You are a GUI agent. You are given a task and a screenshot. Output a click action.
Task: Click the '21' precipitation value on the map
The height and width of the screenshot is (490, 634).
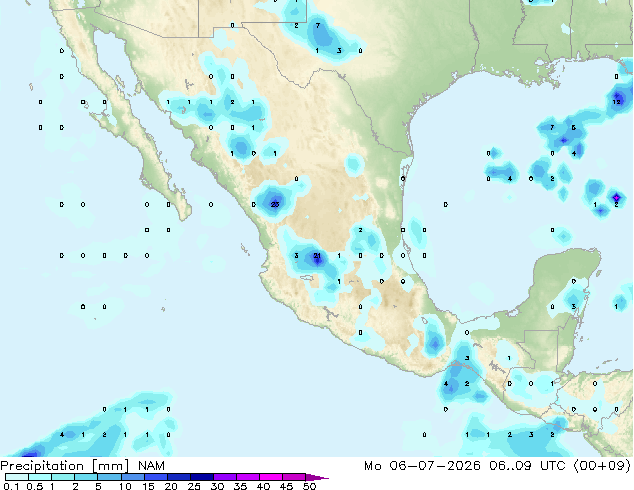[x=317, y=256]
